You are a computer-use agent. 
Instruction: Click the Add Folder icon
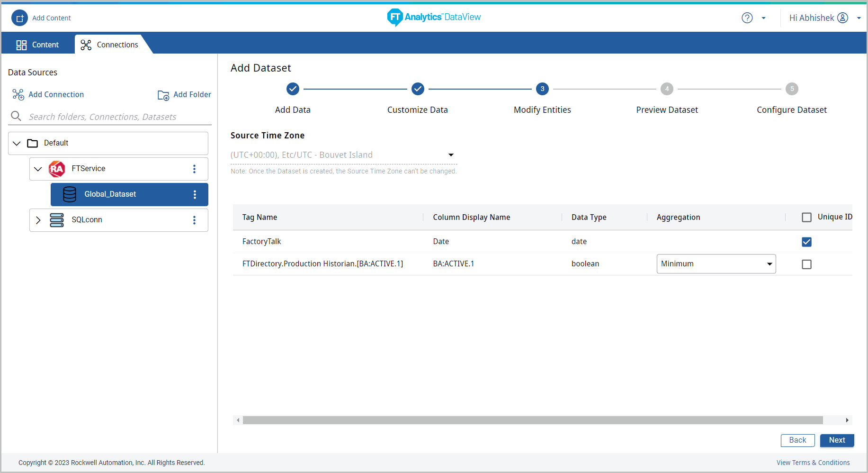click(163, 95)
